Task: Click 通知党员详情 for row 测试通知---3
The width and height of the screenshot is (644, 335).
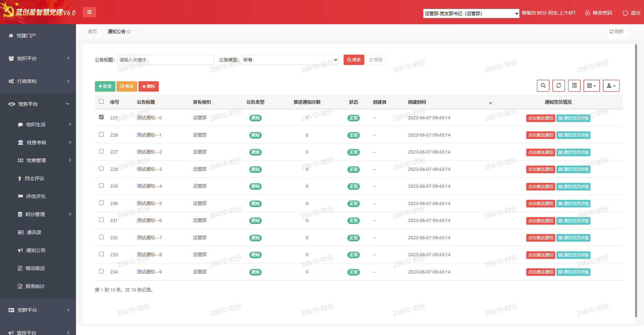Action: pos(573,169)
